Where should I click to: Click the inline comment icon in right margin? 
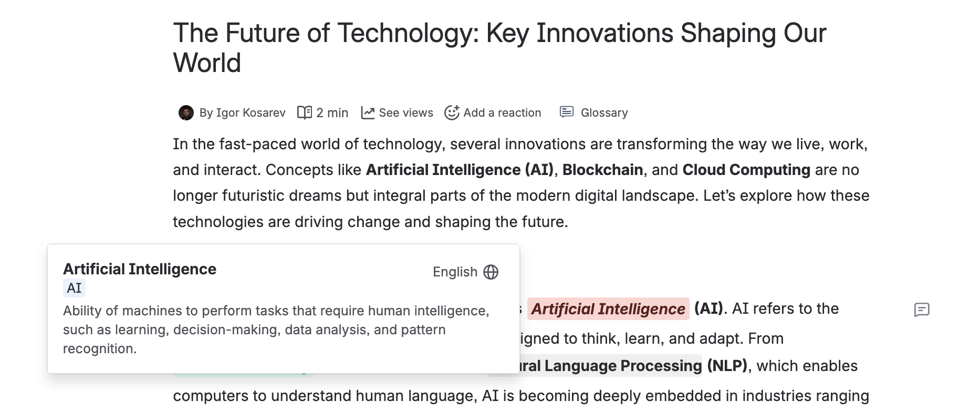point(922,310)
